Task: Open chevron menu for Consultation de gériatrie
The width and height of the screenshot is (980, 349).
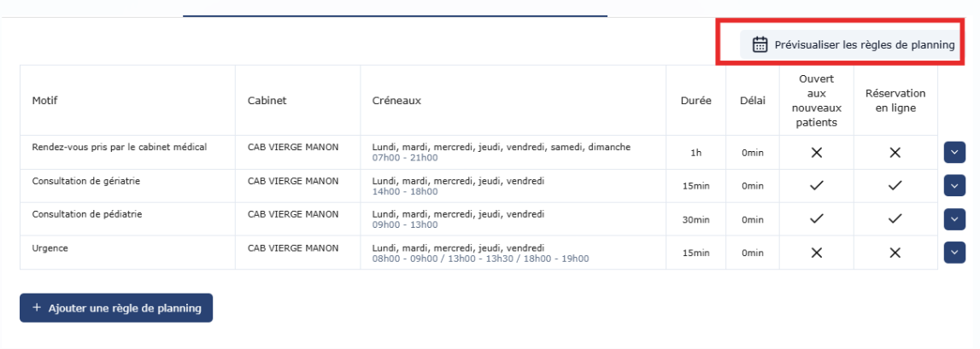Action: pyautogui.click(x=954, y=186)
